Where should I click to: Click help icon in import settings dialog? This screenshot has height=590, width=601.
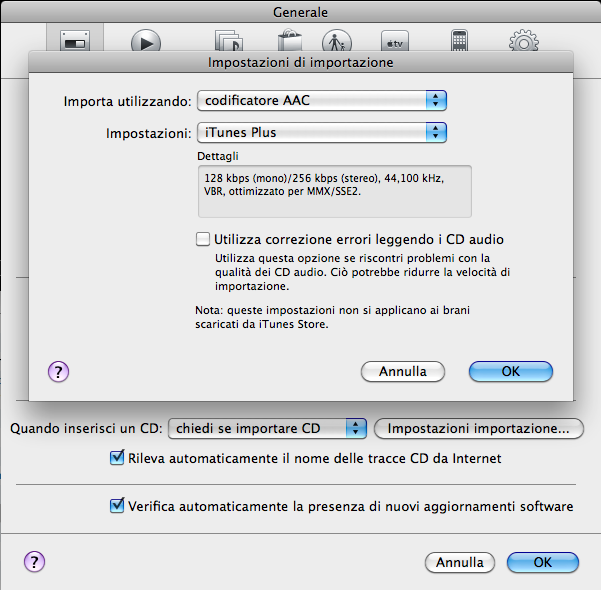58,371
